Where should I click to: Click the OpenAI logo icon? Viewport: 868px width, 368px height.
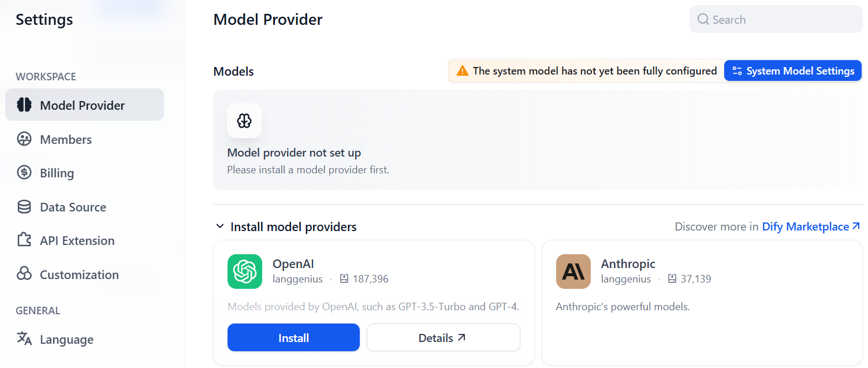[x=245, y=272]
